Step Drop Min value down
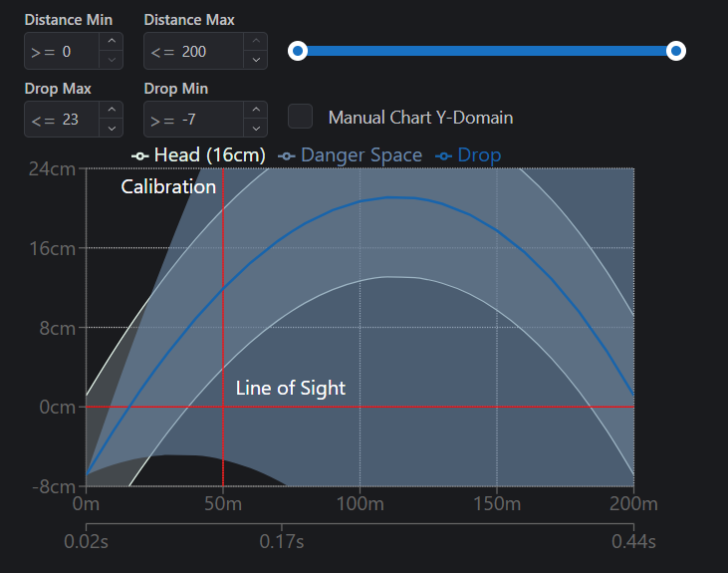 pyautogui.click(x=256, y=129)
